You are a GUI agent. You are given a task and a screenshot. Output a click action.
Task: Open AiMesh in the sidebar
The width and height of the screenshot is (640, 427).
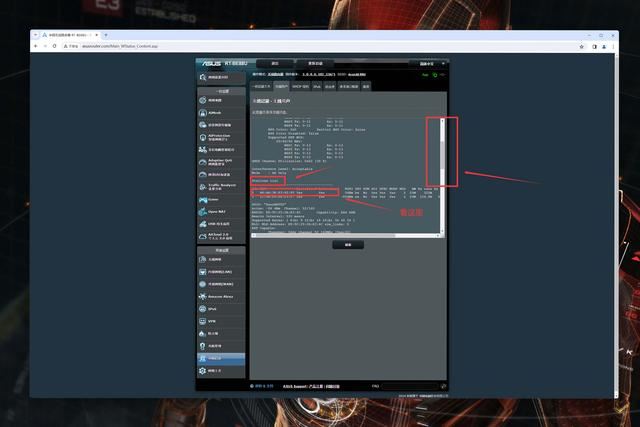(x=221, y=114)
